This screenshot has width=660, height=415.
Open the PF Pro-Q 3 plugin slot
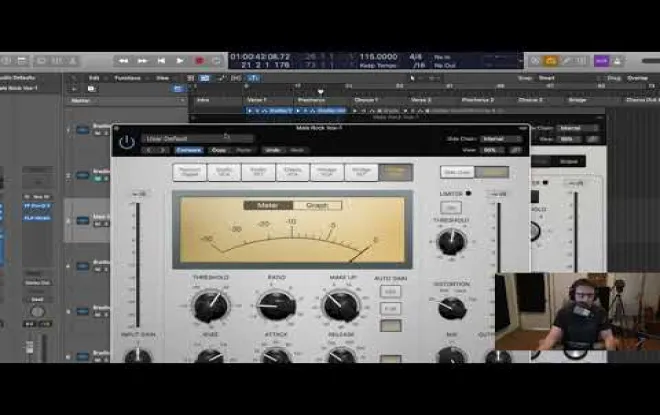37,206
